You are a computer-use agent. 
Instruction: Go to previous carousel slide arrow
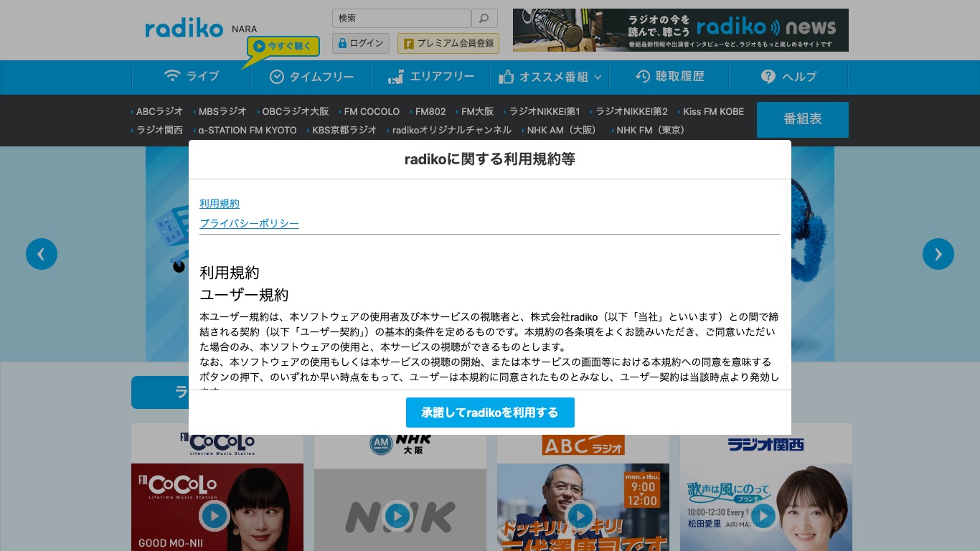(x=42, y=254)
